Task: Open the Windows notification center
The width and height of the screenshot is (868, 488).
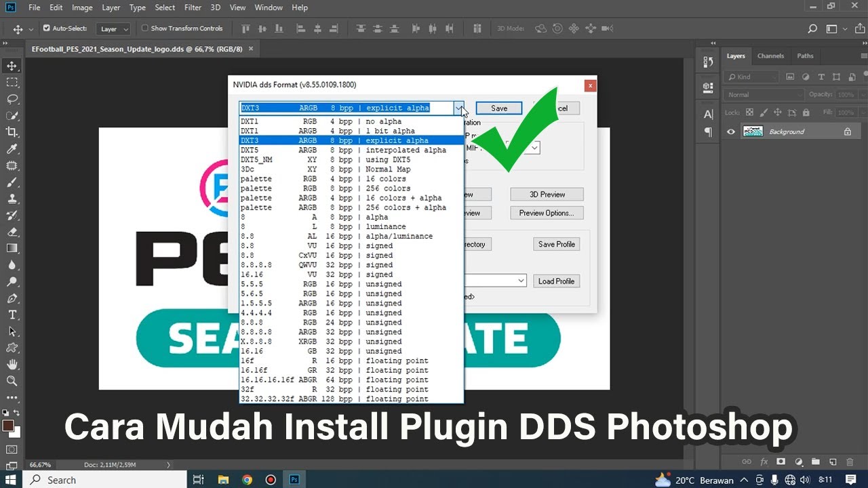Action: tap(851, 480)
